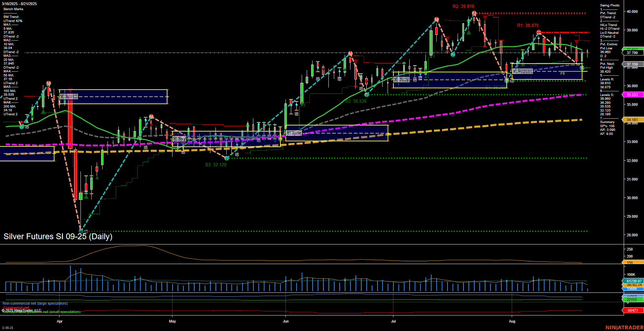Screen dimensions: 644x331
Task: Click the M:August monthly range box label
Action: pyautogui.click(x=523, y=71)
